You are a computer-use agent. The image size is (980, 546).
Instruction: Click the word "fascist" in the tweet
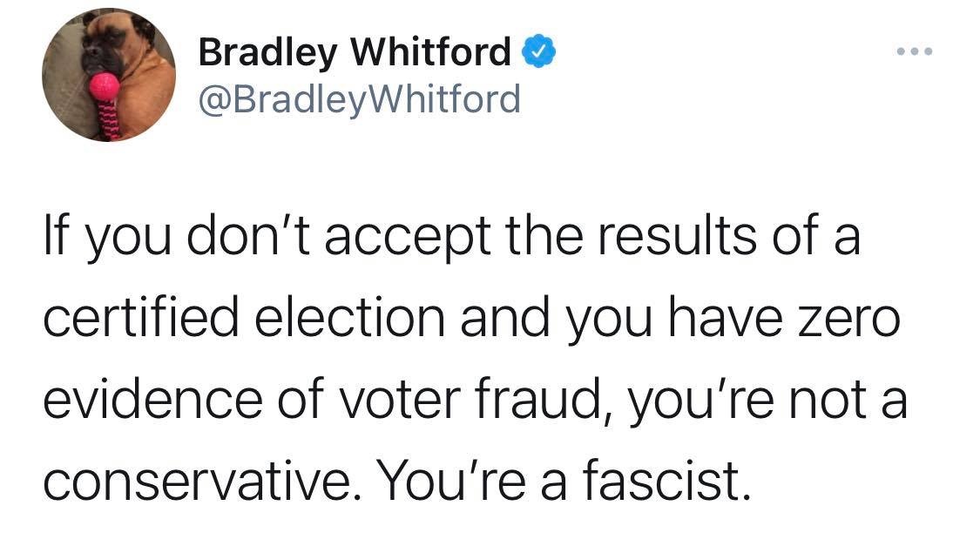(666, 480)
